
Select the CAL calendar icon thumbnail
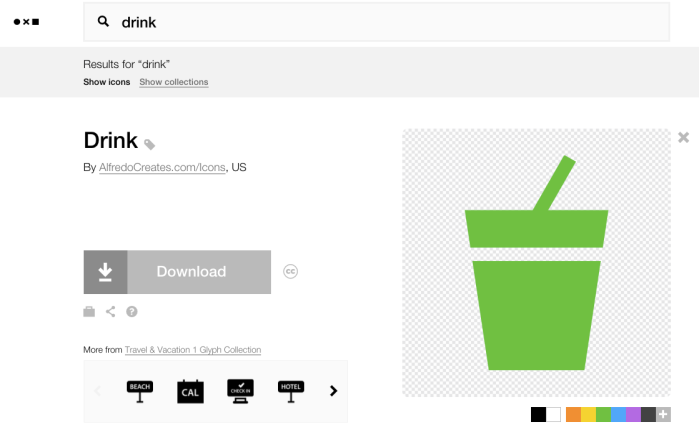point(190,391)
